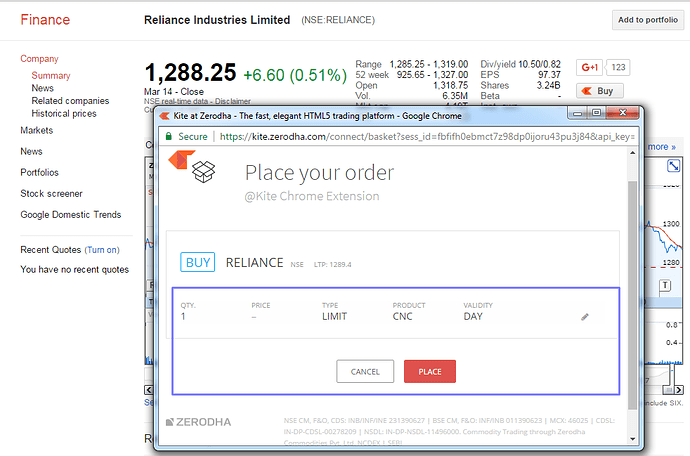The height and width of the screenshot is (456, 690).
Task: Click the kite.zerodha.com URL field
Action: point(427,137)
